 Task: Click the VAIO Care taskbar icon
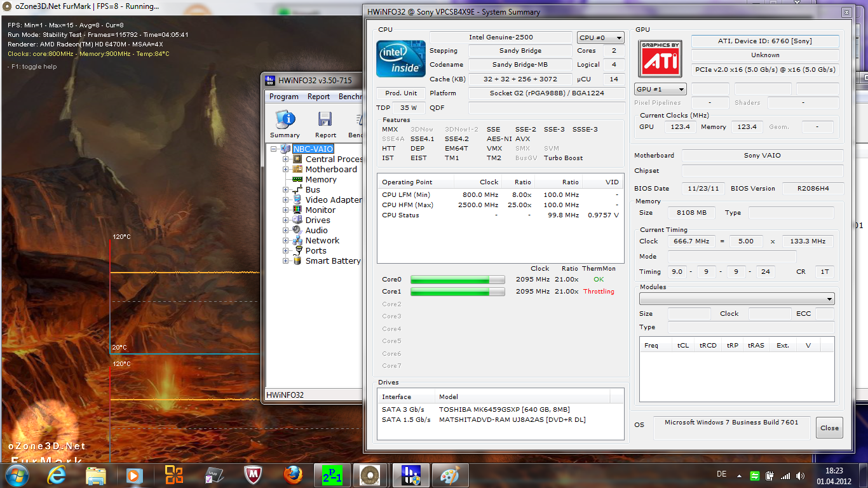[x=214, y=475]
